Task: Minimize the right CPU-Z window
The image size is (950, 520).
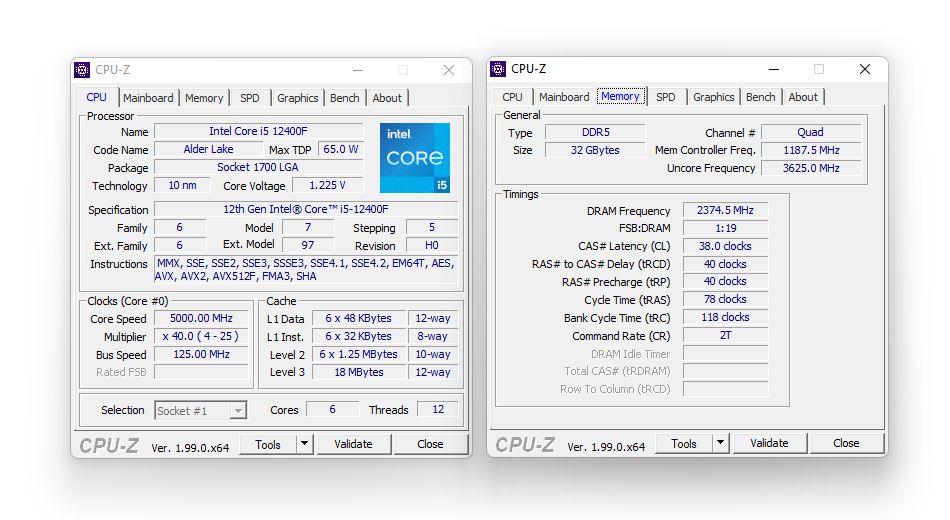Action: 774,69
